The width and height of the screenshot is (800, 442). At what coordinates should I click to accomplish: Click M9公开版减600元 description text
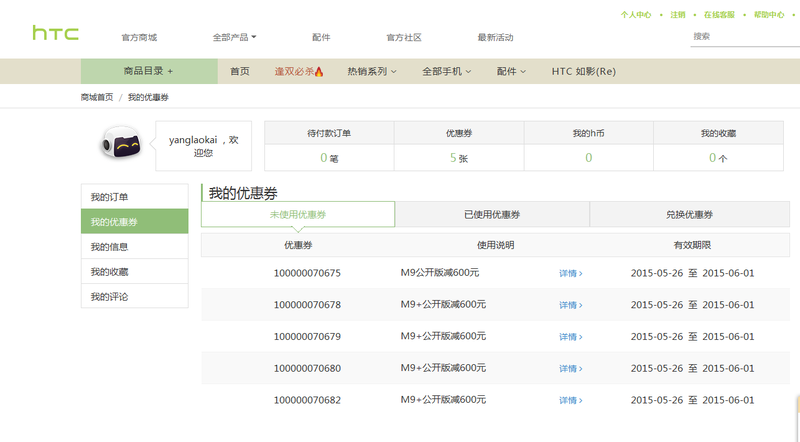tap(440, 273)
